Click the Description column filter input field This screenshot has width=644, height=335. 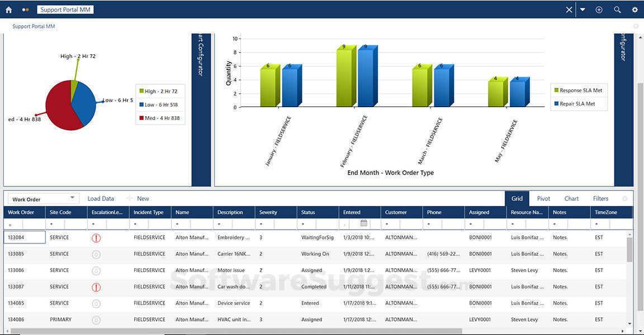click(243, 224)
